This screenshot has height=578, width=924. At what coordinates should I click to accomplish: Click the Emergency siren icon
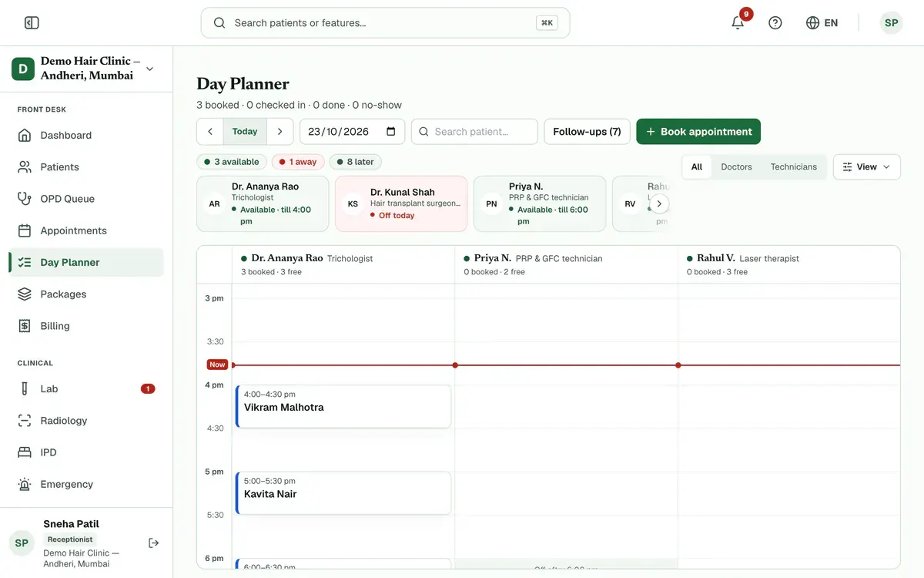(x=25, y=485)
